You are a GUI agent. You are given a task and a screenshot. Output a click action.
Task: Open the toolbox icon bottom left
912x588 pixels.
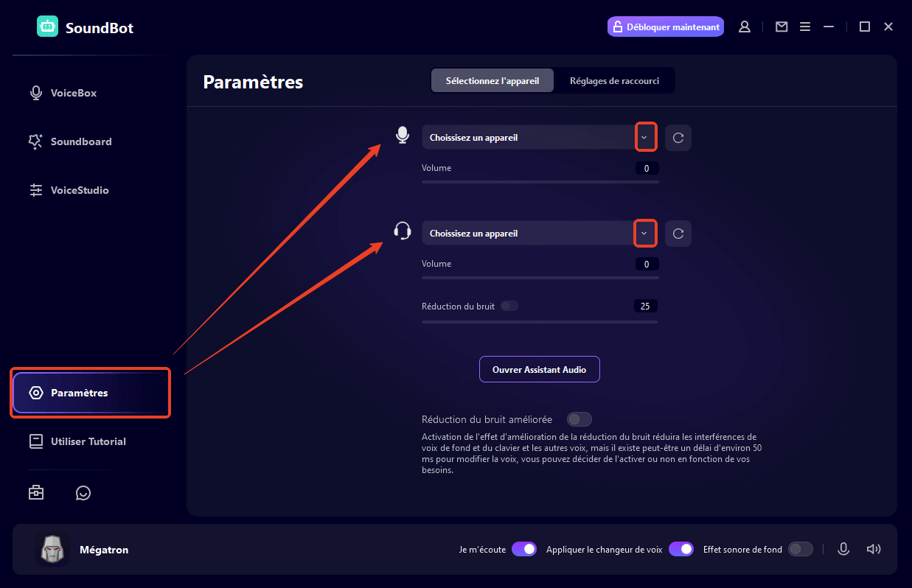pyautogui.click(x=35, y=492)
